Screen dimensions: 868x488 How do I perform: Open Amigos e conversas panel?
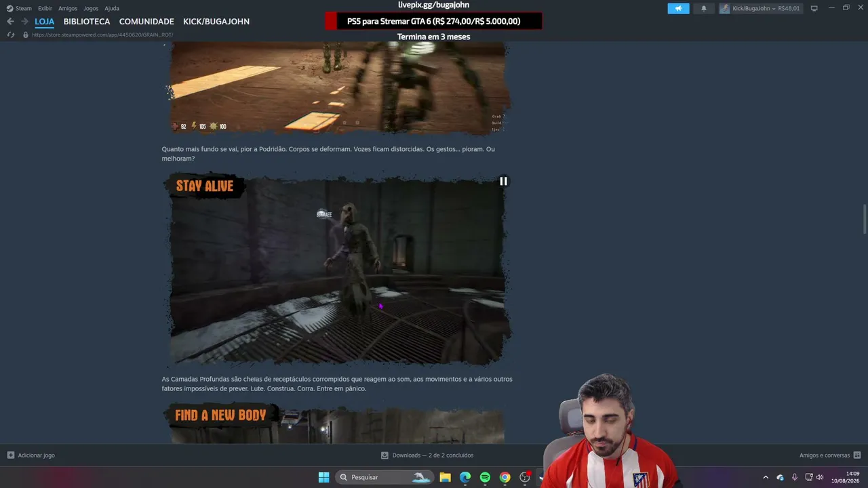tap(830, 455)
